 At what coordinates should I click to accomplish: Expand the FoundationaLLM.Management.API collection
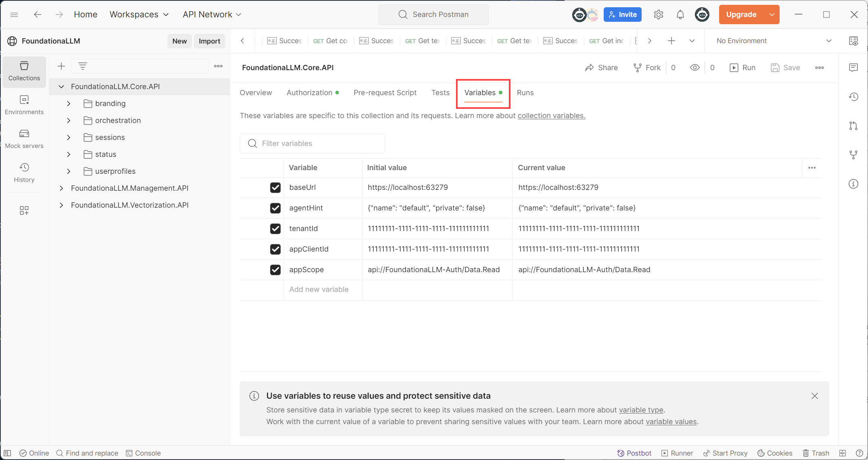pyautogui.click(x=61, y=188)
